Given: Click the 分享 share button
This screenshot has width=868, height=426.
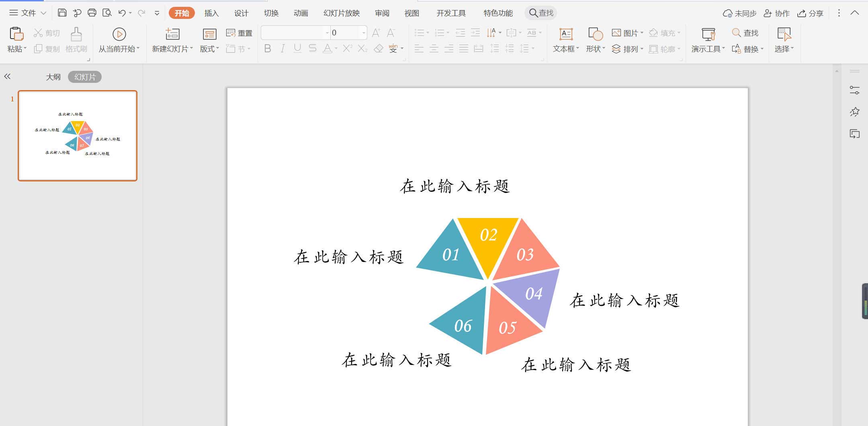Looking at the screenshot, I should [810, 13].
